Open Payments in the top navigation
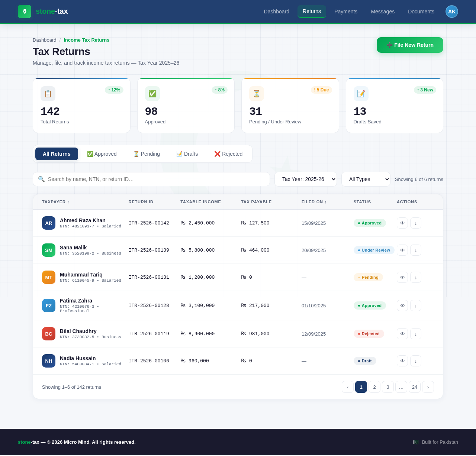This screenshot has width=476, height=456. (345, 12)
